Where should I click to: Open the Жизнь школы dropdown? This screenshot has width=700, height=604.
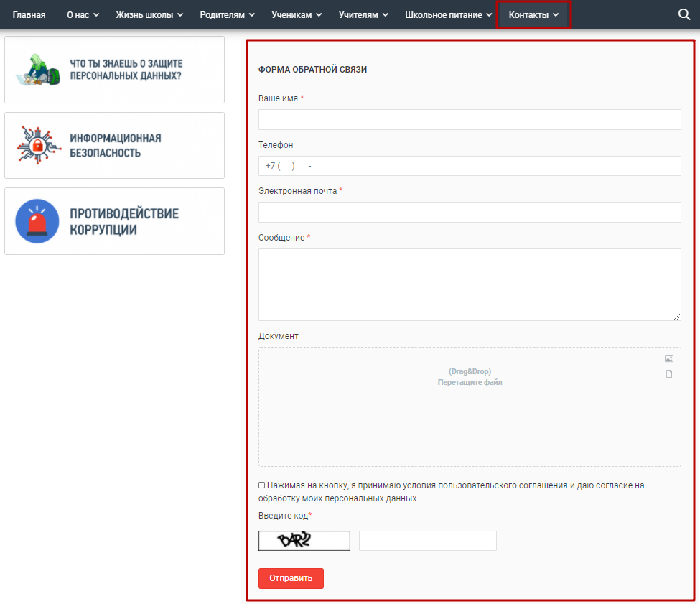(x=149, y=15)
